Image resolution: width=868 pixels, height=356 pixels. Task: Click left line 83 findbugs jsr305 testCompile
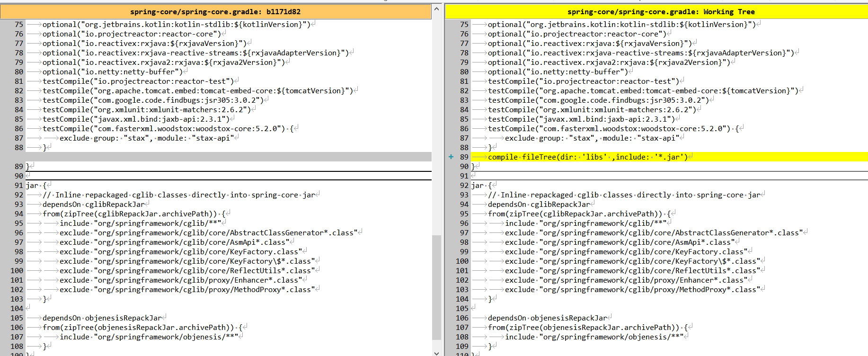click(153, 100)
